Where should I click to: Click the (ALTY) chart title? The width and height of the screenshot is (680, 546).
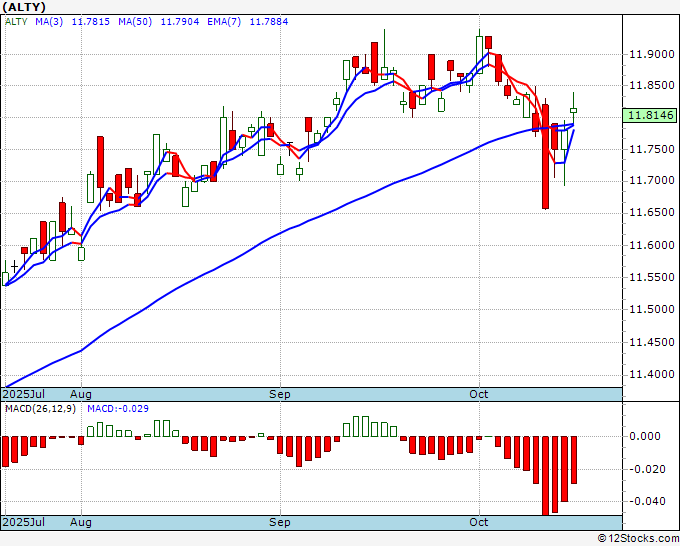coord(23,7)
